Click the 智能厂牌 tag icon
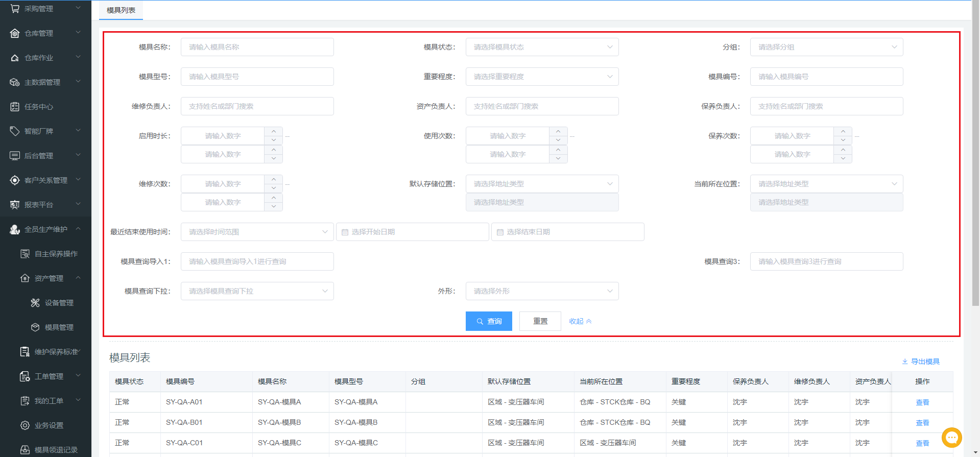Screen dimensions: 980x457 [15, 131]
